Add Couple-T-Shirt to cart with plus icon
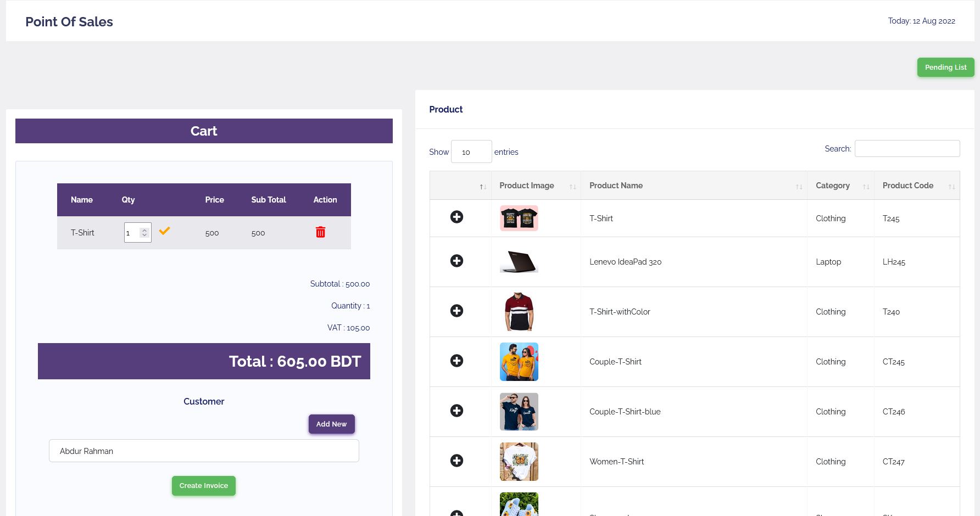 (x=456, y=361)
